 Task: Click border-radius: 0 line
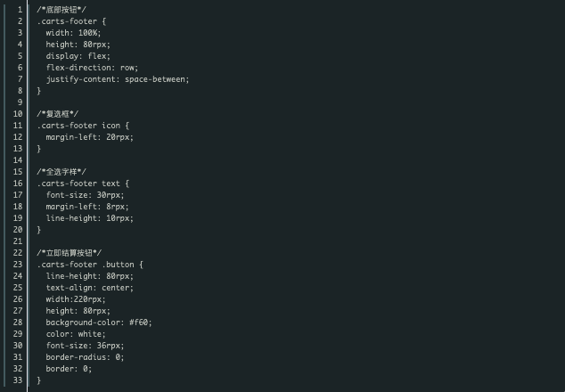click(x=85, y=357)
